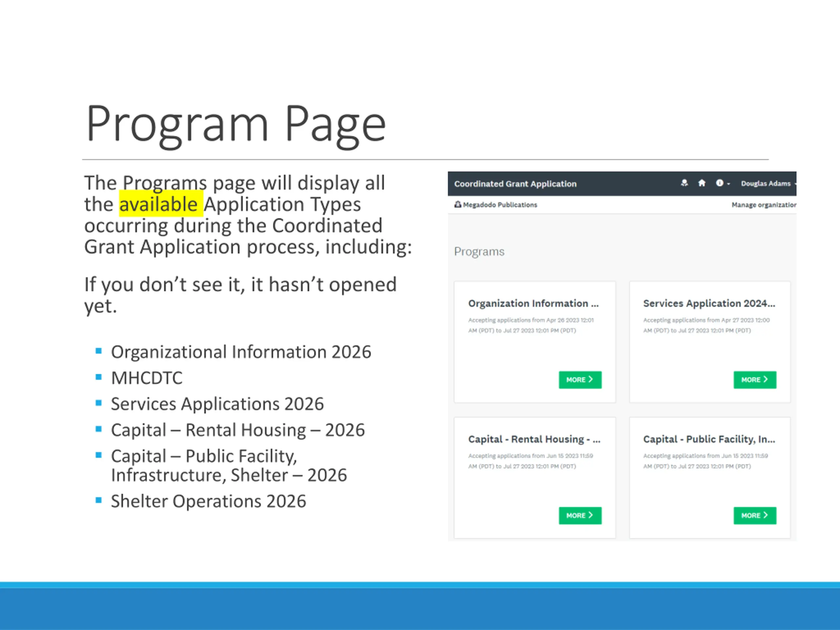840x630 pixels.
Task: Click bullet MHCDTC
Action: coord(147,378)
